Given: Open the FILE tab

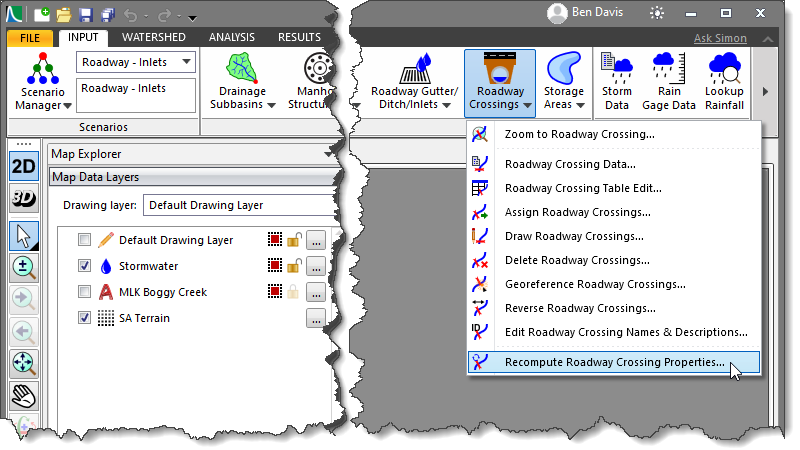Looking at the screenshot, I should [x=30, y=38].
